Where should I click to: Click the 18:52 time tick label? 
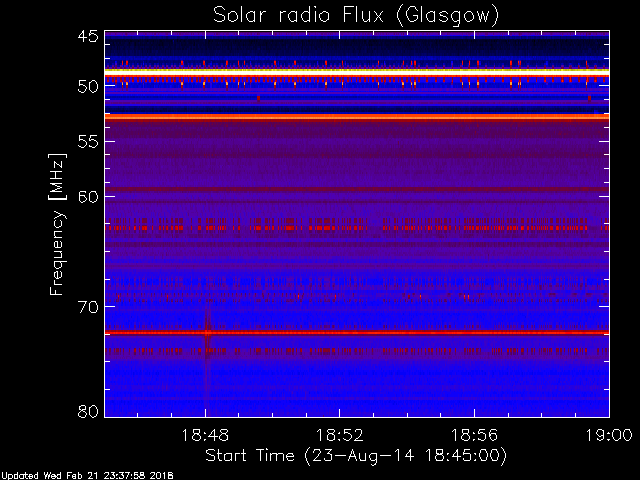tap(340, 436)
